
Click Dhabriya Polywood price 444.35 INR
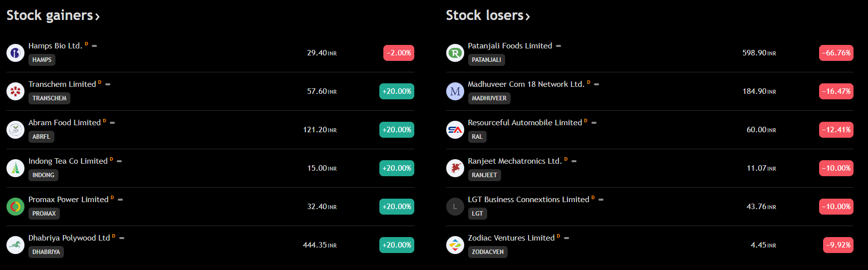point(320,245)
